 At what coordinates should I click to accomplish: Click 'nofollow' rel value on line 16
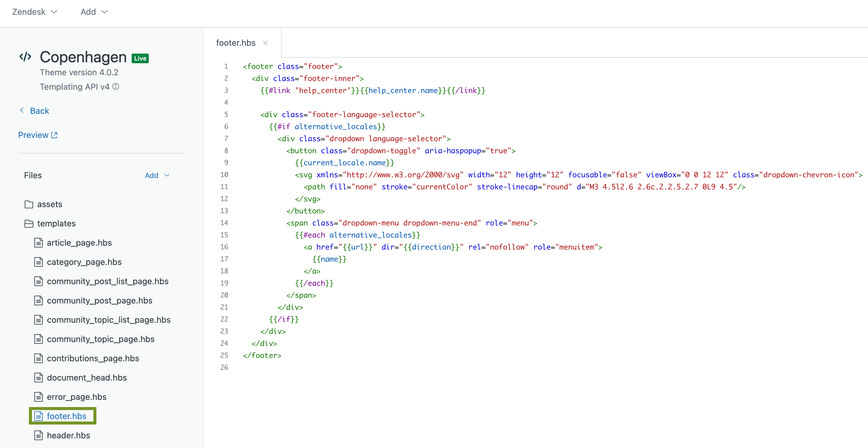[507, 247]
